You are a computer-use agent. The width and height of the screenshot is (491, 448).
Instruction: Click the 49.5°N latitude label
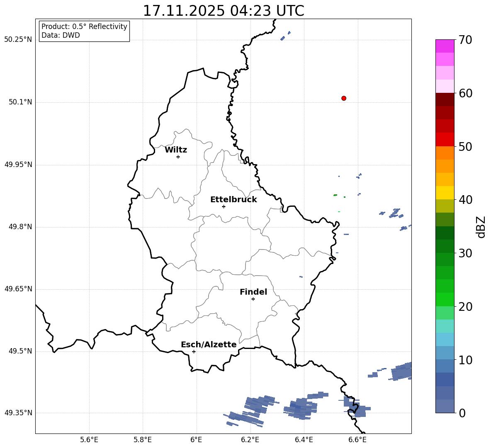21,351
